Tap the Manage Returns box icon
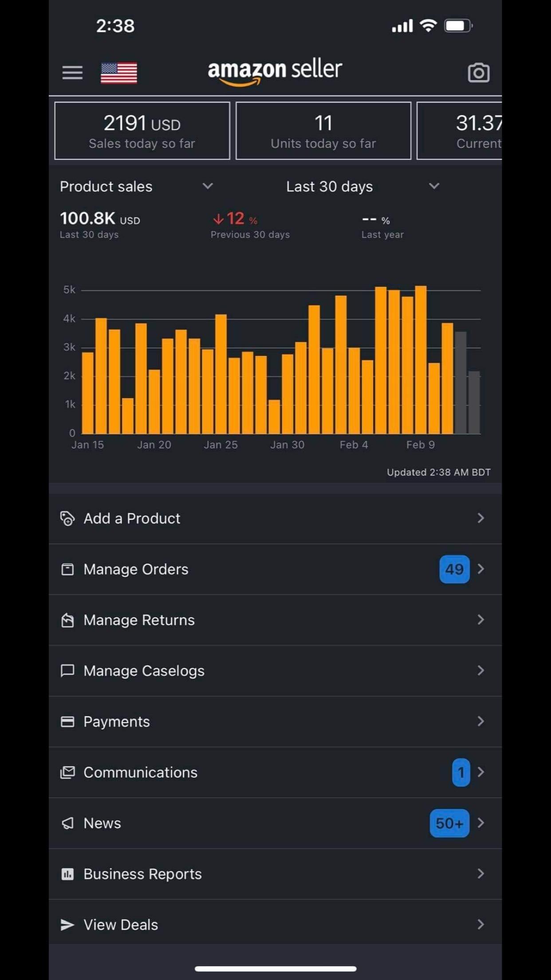The width and height of the screenshot is (551, 980). point(67,620)
